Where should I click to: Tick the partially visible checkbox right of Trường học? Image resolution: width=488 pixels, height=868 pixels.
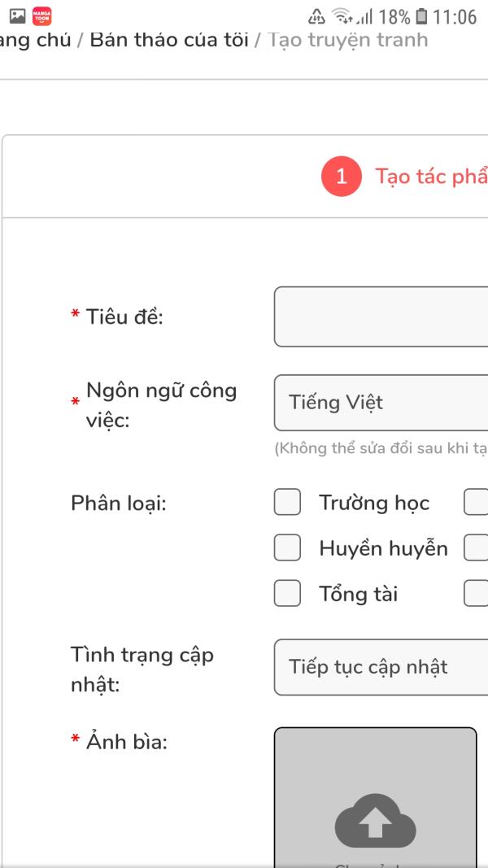[x=477, y=504]
